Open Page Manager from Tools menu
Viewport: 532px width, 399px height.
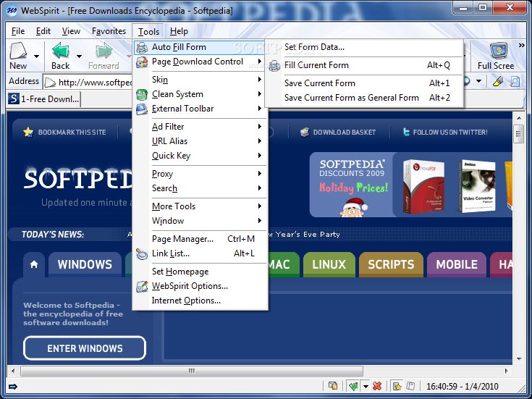pos(201,239)
